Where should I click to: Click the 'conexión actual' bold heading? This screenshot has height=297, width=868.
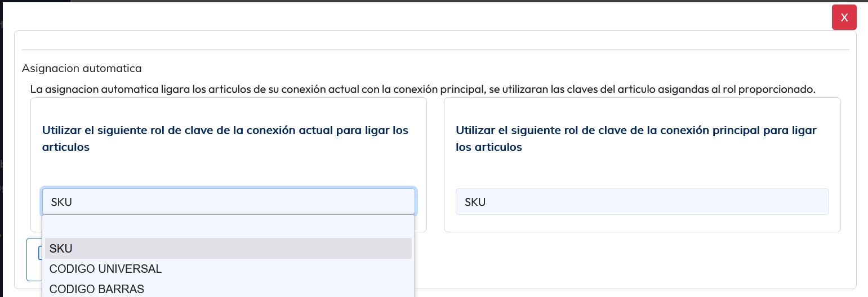tap(225, 130)
